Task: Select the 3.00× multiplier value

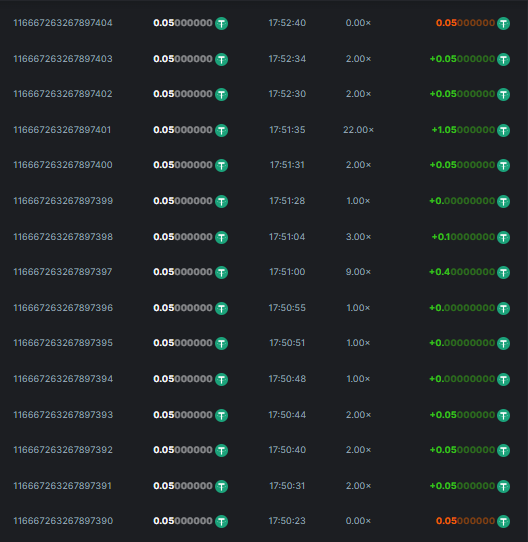Action: click(359, 237)
